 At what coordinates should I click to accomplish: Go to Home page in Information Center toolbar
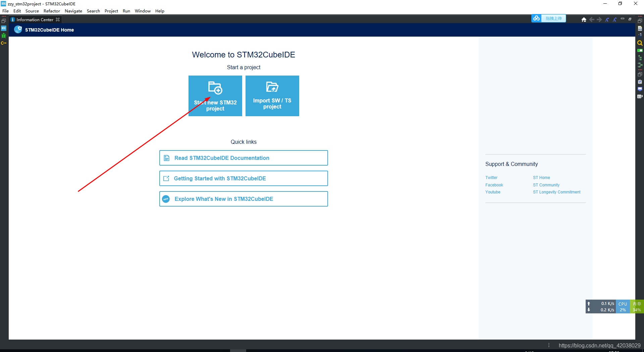click(x=584, y=19)
